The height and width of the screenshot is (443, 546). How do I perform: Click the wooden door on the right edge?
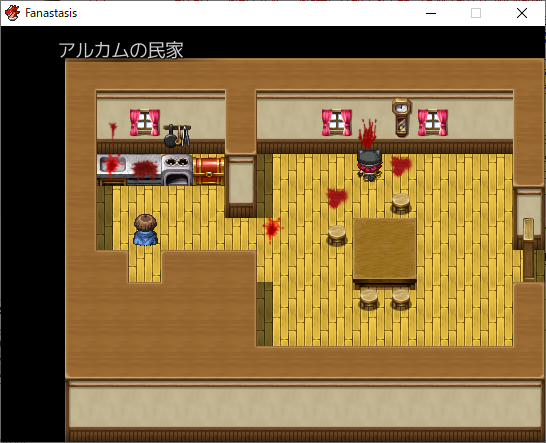[529, 249]
